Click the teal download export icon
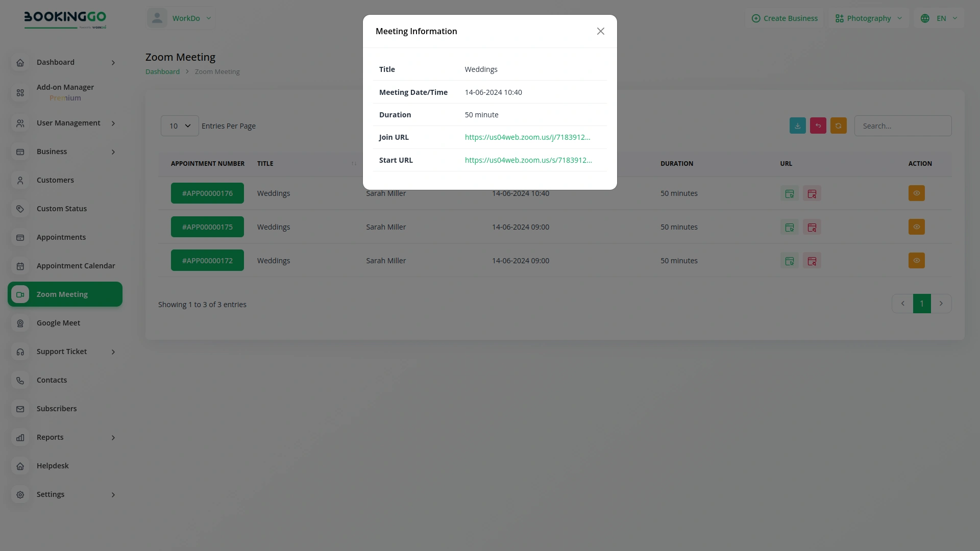The image size is (980, 551). tap(797, 126)
